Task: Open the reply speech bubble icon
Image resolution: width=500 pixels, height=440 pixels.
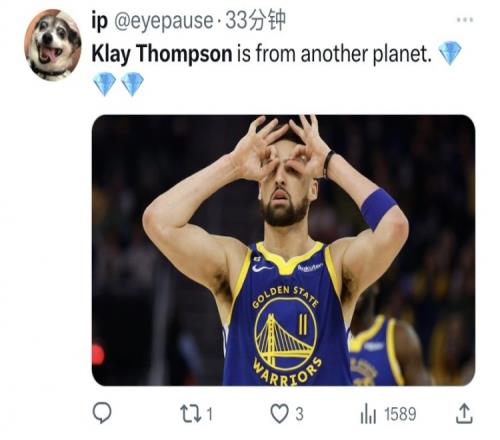Action: (x=102, y=413)
